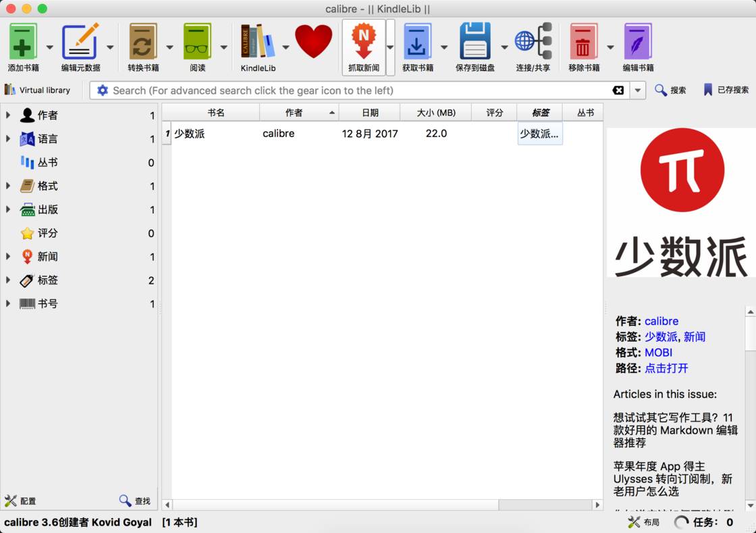Expand the 标签 category in sidebar
The height and width of the screenshot is (533, 756).
[8, 280]
